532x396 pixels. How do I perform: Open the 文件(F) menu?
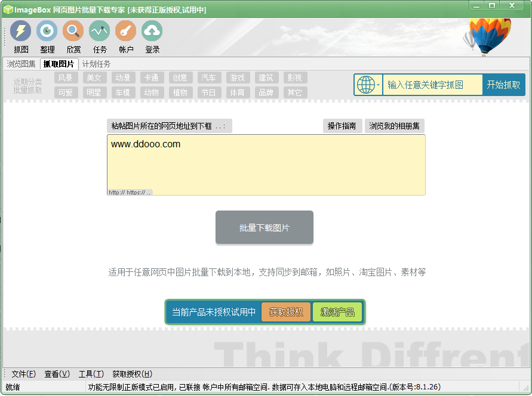(x=24, y=374)
